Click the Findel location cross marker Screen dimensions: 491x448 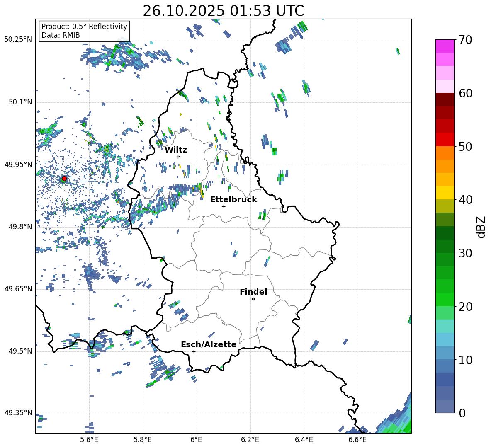point(253,299)
